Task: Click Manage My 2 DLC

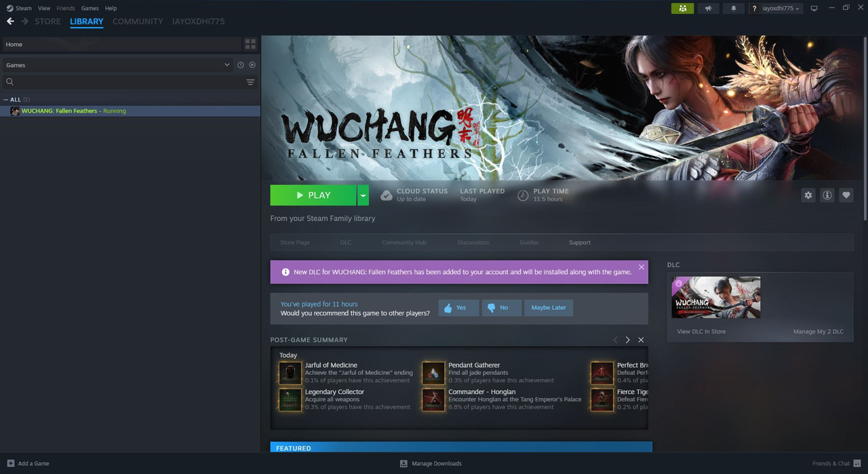Action: click(818, 332)
